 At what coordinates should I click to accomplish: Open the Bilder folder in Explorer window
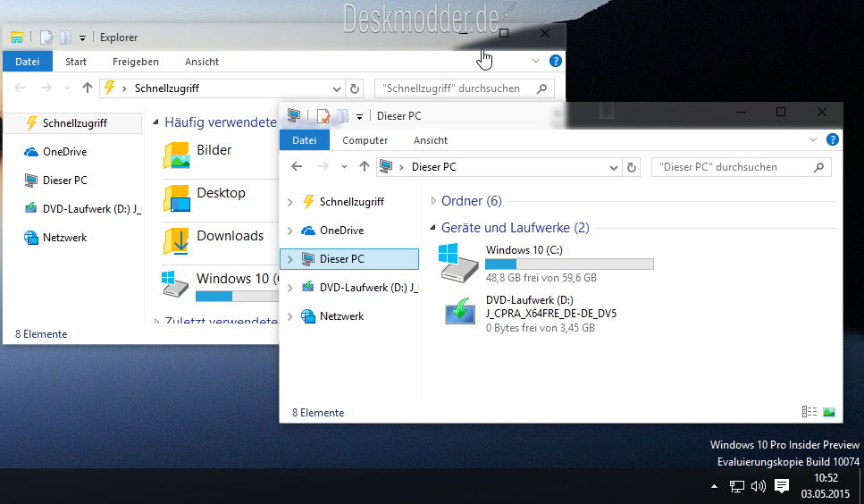coord(214,151)
